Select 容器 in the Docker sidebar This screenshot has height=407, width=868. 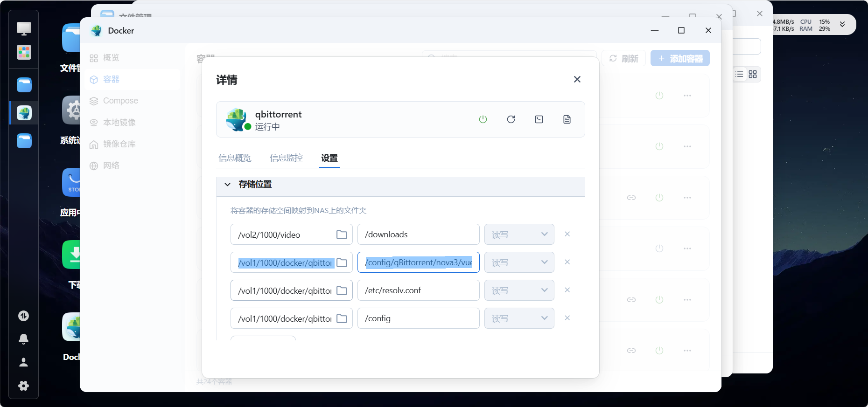[133, 79]
